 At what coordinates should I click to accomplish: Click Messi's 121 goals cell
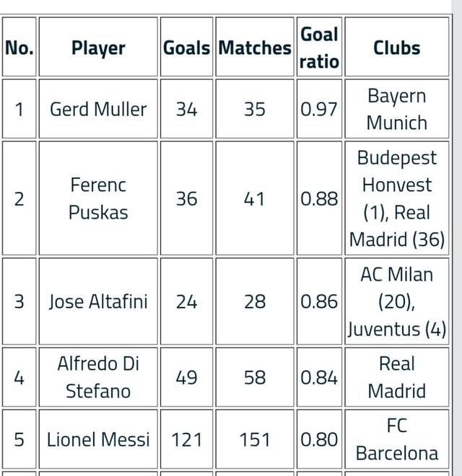pyautogui.click(x=186, y=439)
